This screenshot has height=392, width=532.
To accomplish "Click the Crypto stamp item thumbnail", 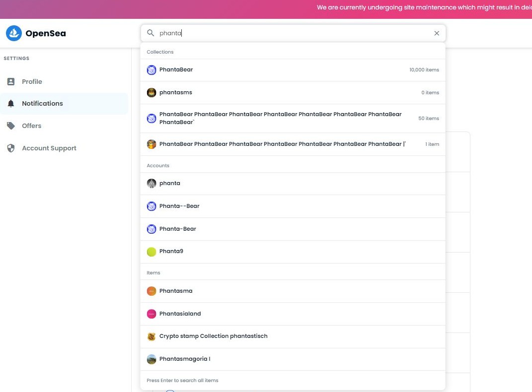I will (152, 336).
